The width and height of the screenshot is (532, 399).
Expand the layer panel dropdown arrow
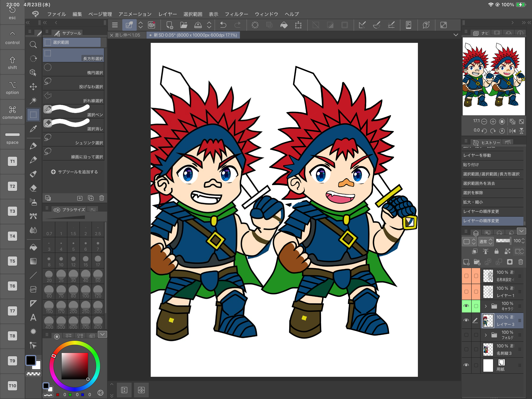click(x=521, y=231)
